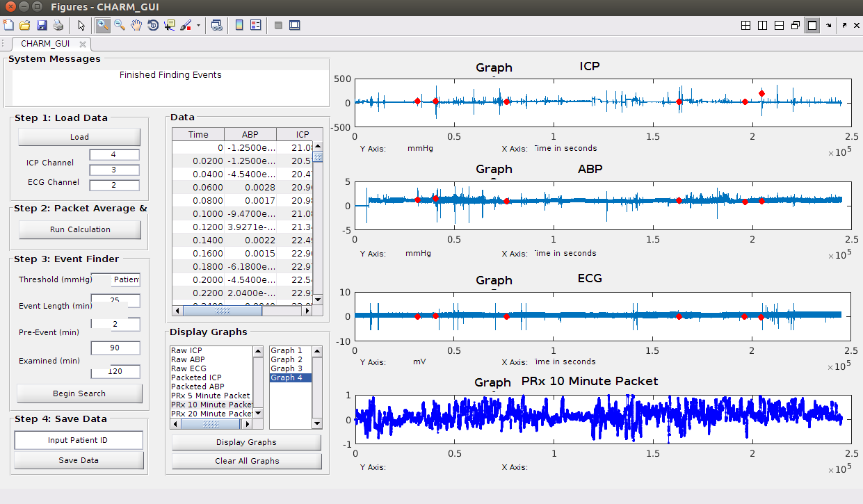Switch to left/right split figure layout
Image resolution: width=863 pixels, height=504 pixels.
[x=762, y=26]
